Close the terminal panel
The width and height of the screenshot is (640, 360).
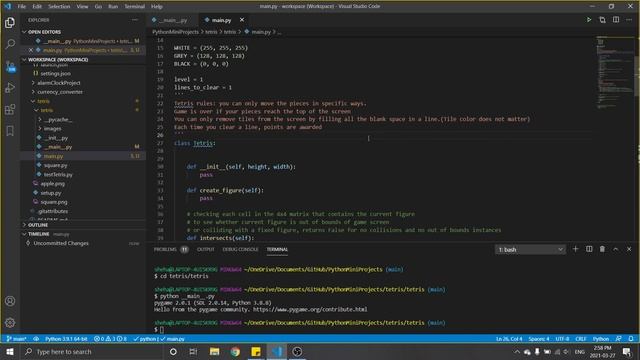click(629, 249)
